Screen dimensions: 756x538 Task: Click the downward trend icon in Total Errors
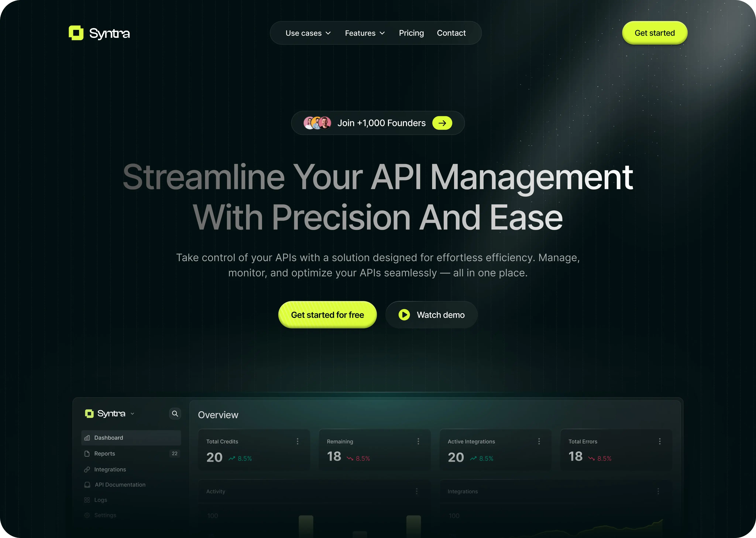592,459
